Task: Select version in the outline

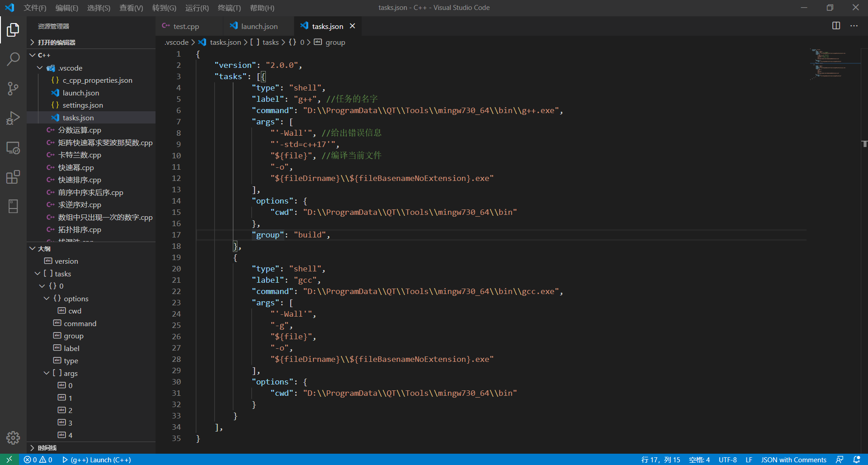Action: coord(91,261)
